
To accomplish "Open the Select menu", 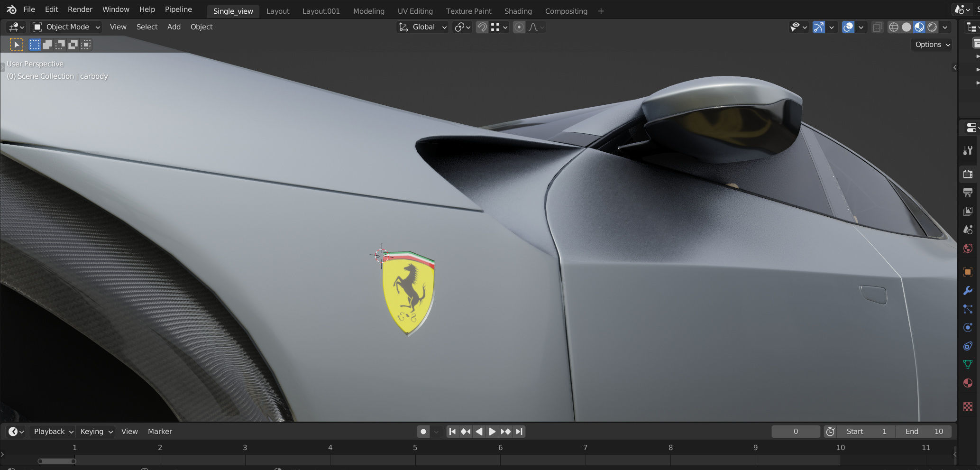I will tap(147, 27).
